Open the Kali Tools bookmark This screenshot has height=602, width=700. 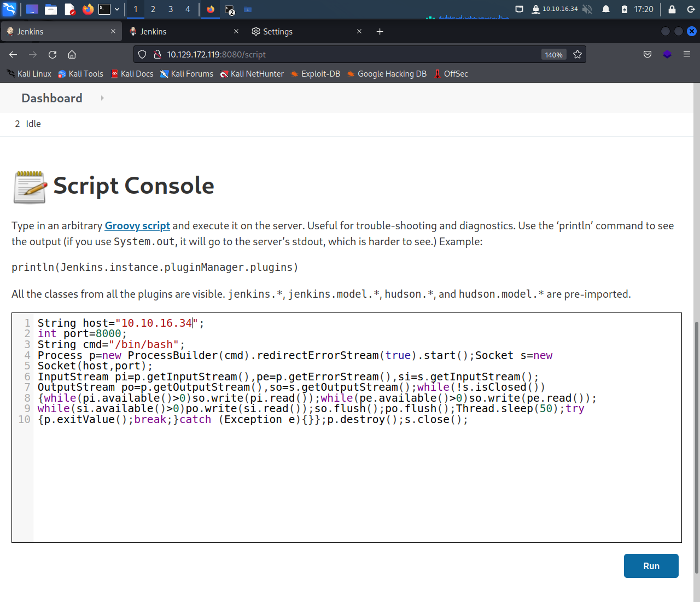80,74
